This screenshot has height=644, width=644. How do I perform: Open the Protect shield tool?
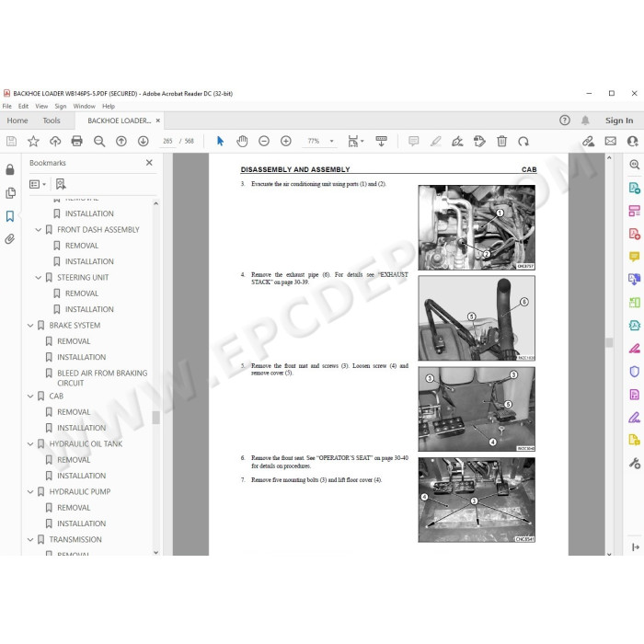(x=635, y=372)
